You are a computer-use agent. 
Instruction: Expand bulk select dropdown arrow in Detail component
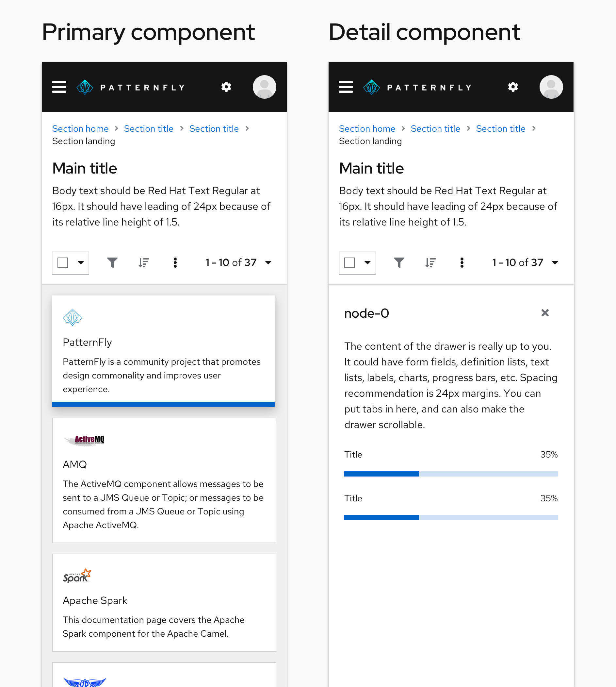(x=367, y=262)
